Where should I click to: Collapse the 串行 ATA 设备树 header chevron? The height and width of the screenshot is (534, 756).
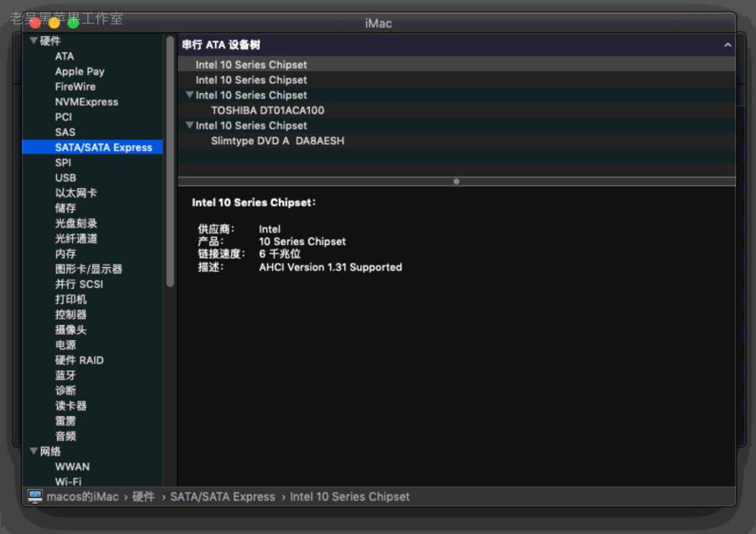click(727, 45)
